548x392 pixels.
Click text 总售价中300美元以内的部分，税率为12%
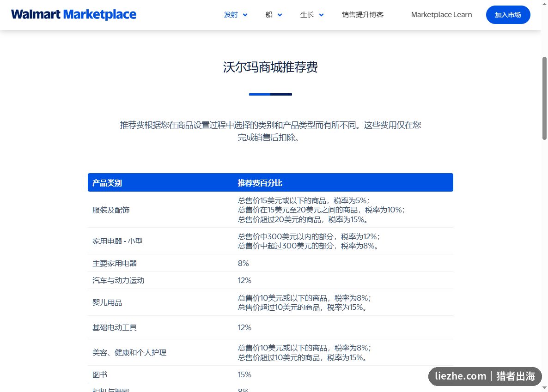click(x=309, y=236)
